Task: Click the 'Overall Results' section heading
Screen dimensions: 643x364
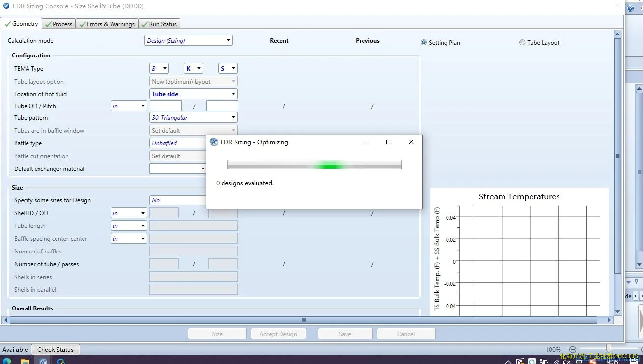Action: [x=32, y=308]
